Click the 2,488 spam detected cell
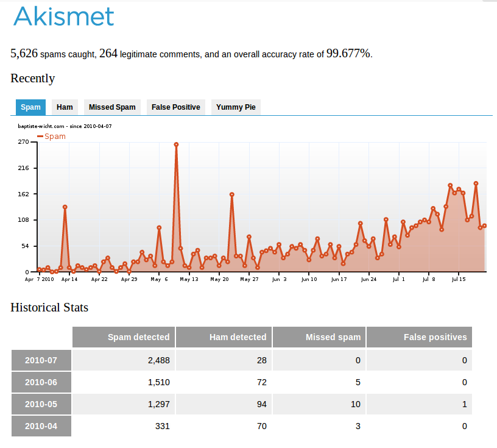The height and width of the screenshot is (448, 497). [x=124, y=360]
